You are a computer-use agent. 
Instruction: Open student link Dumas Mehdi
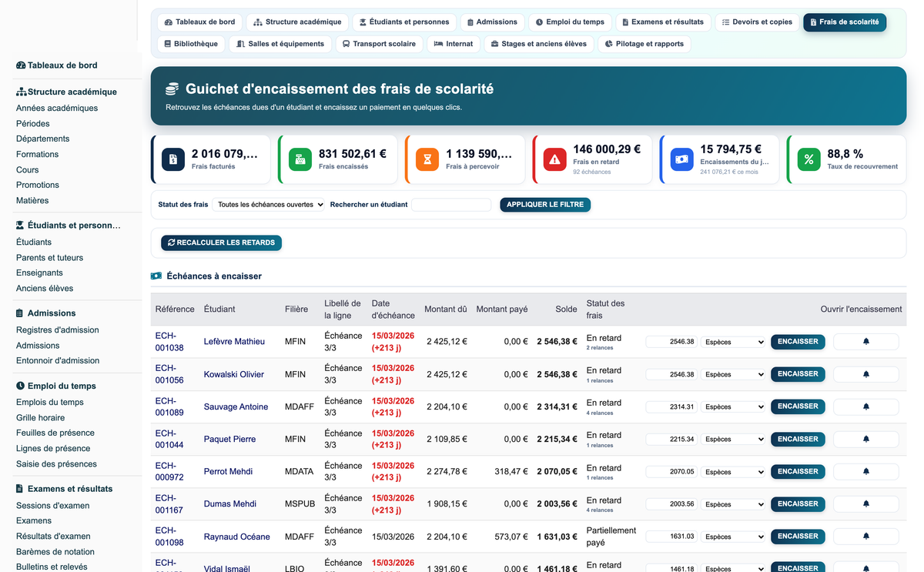(230, 503)
